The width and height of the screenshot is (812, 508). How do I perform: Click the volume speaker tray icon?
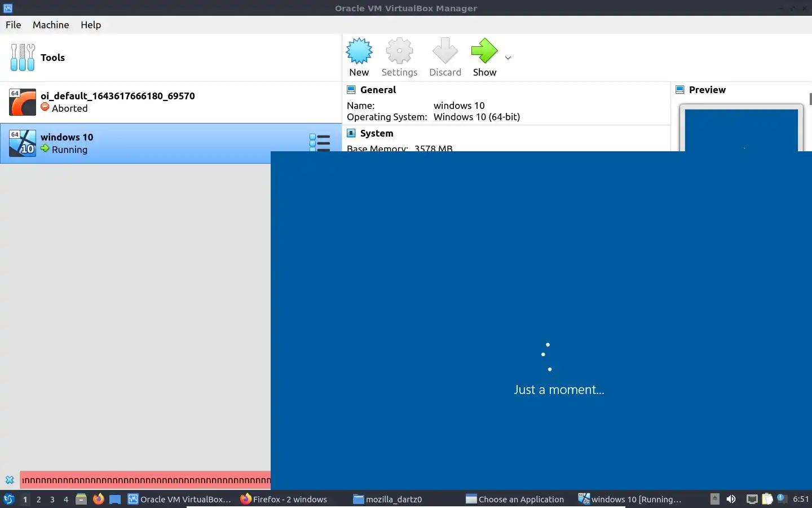click(731, 499)
